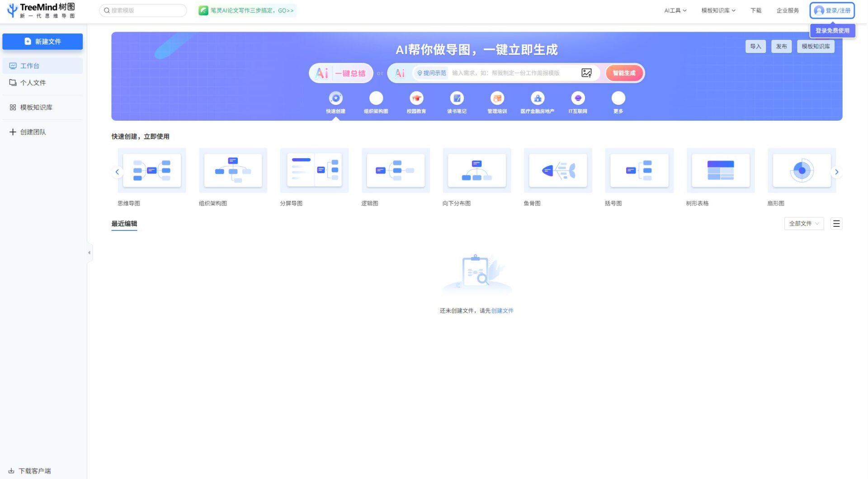Click the 创建文件 link in empty state
This screenshot has width=868, height=479.
point(501,310)
